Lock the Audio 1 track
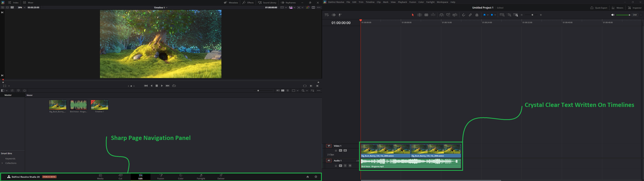This screenshot has width=644, height=181. pos(336,165)
